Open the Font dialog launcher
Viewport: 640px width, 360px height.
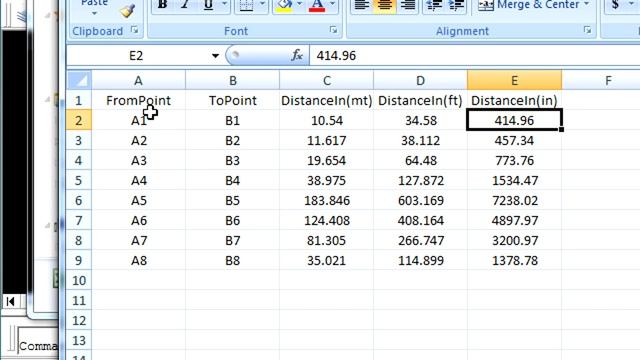tap(333, 30)
